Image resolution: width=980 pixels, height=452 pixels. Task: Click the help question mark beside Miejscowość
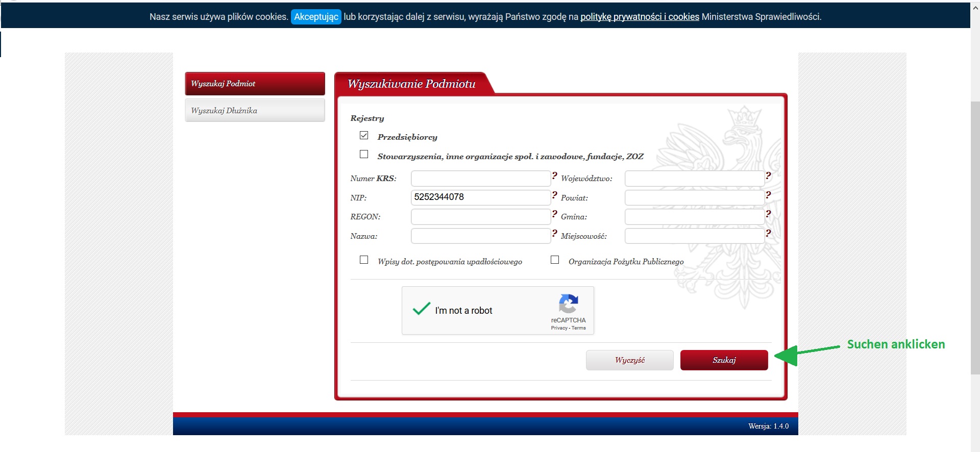click(768, 233)
